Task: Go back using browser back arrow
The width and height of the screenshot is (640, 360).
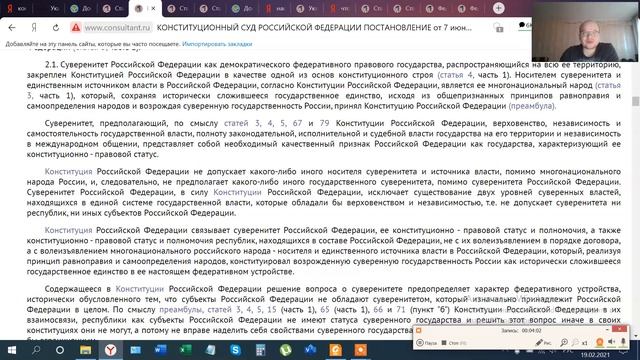Action: tap(12, 27)
